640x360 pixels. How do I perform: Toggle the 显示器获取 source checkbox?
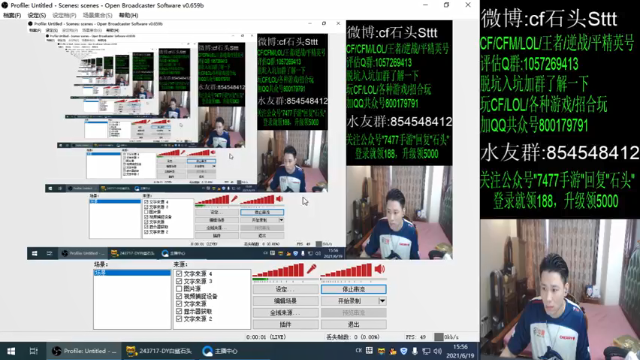(179, 311)
